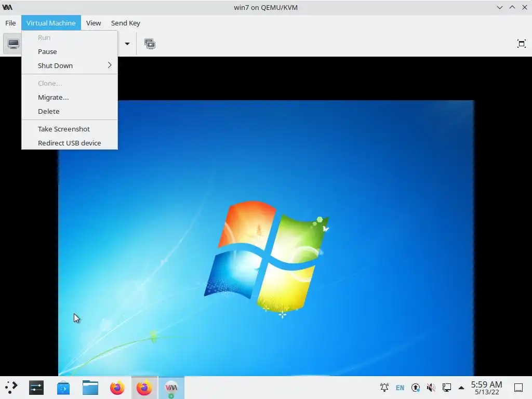Open shutdown options dropdown arrow

(127, 44)
